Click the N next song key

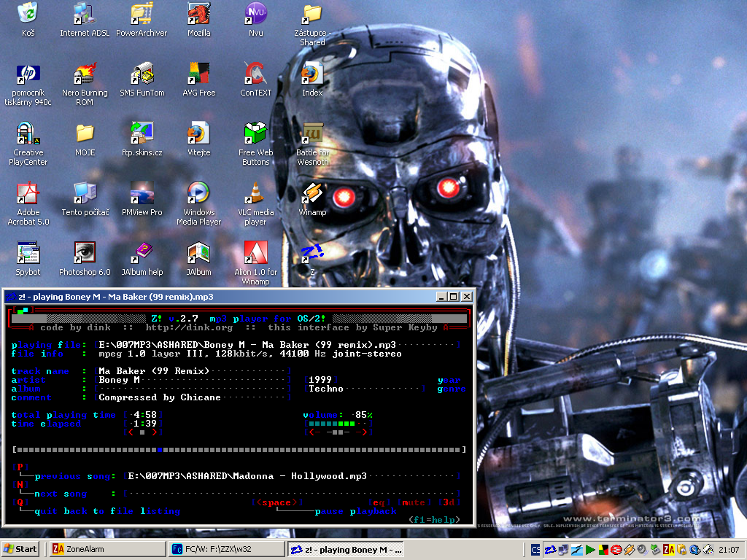click(x=20, y=484)
